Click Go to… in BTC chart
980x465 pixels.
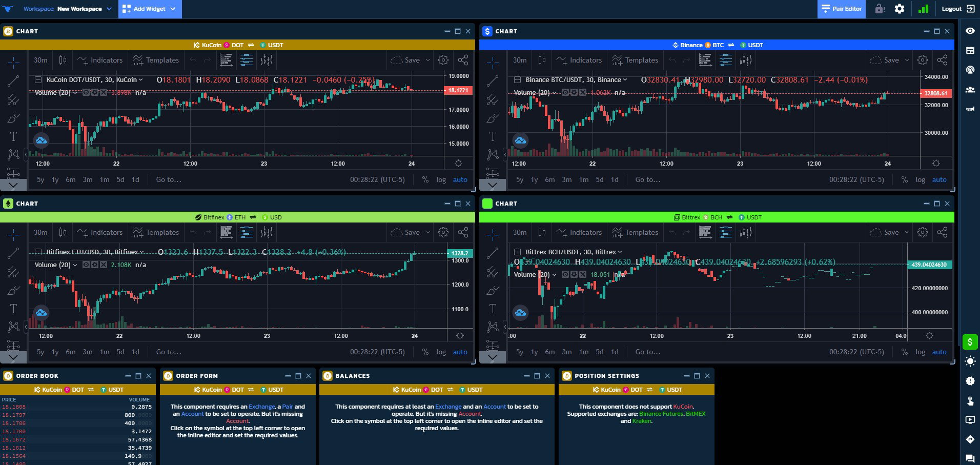pos(648,180)
